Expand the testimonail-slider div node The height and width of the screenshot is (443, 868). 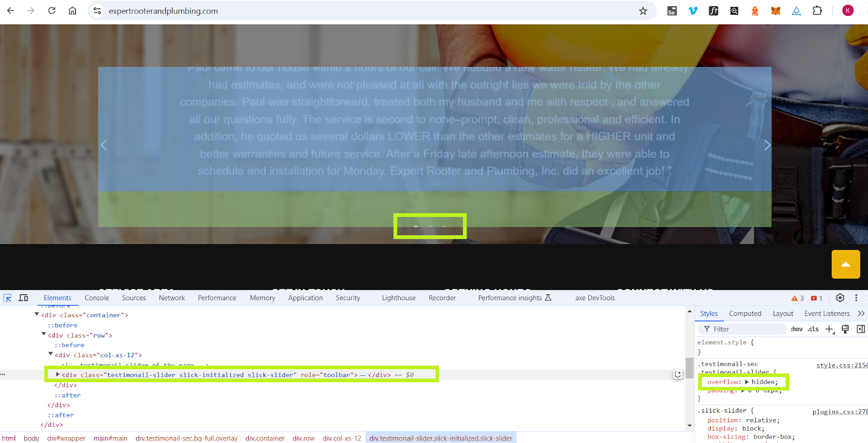tap(58, 375)
